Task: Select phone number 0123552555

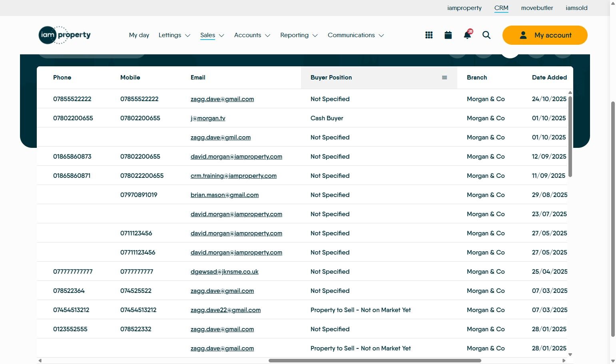Action: click(70, 329)
